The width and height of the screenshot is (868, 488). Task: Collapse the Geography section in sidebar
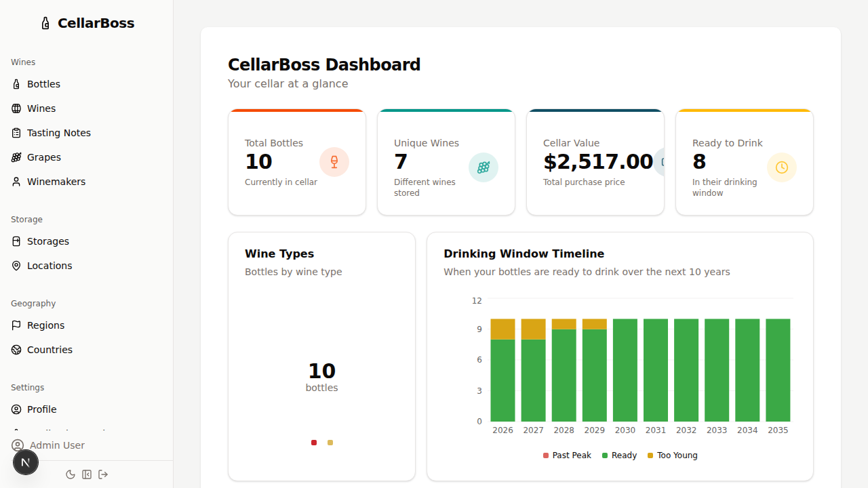tap(33, 303)
